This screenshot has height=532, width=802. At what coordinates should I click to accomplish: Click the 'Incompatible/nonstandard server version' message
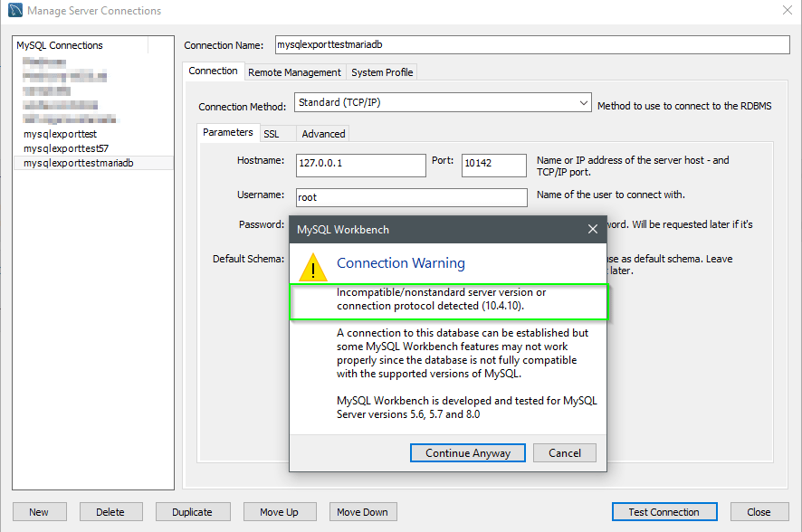(442, 299)
